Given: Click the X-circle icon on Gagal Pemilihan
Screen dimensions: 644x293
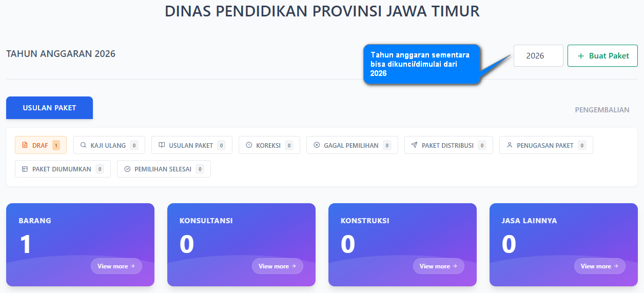Looking at the screenshot, I should (317, 145).
